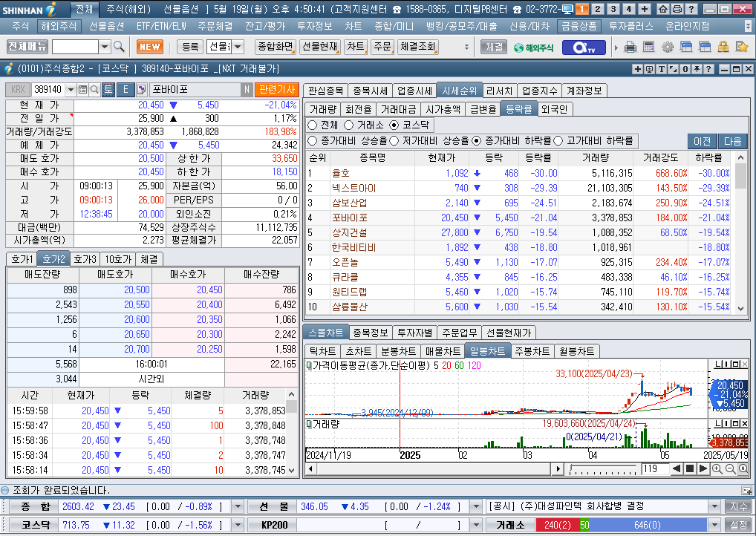Select 고가대비 하락률 radio button
Screen dimensions: 756x536
(558, 141)
